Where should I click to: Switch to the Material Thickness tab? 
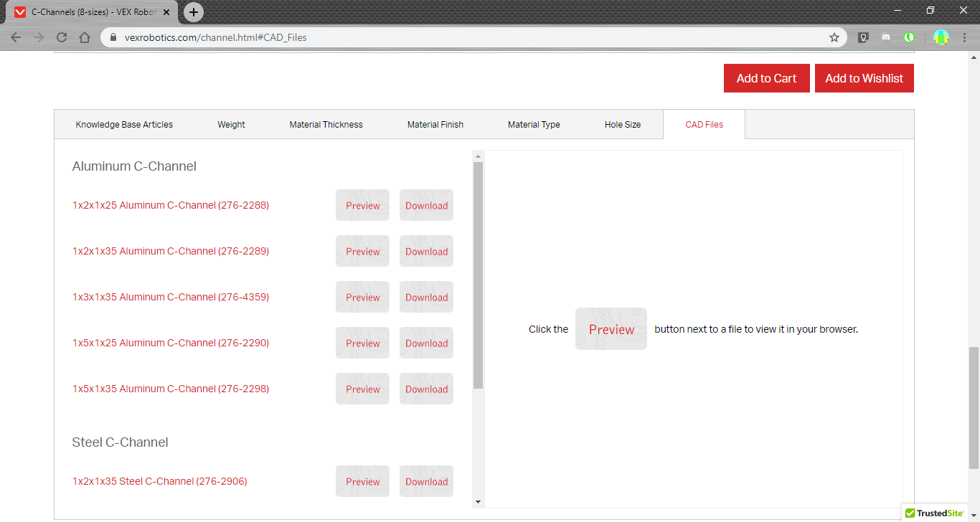(326, 125)
